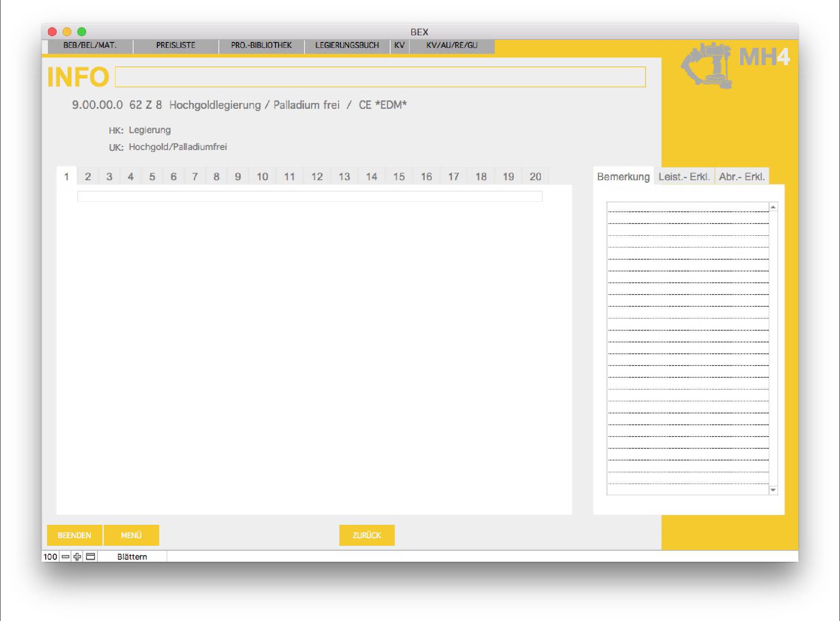Image resolution: width=840 pixels, height=621 pixels.
Task: Switch to LEGIERUNGSBUCH tab
Action: (x=347, y=45)
